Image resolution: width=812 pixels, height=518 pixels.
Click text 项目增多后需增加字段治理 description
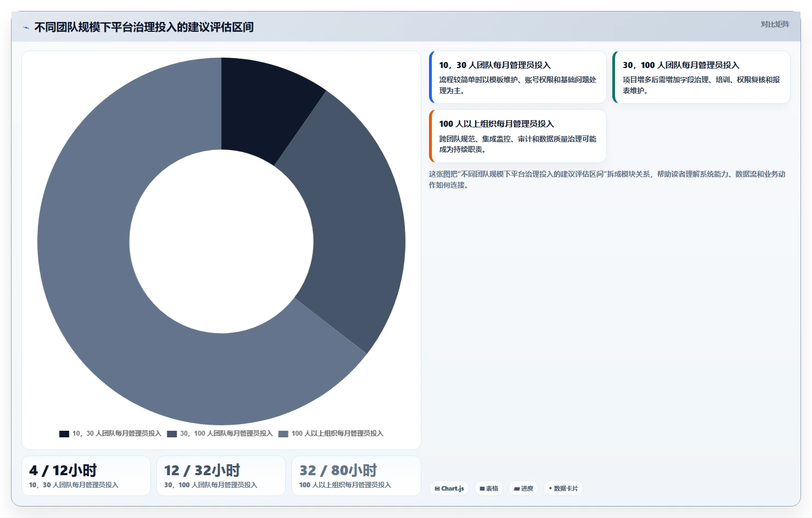click(701, 85)
